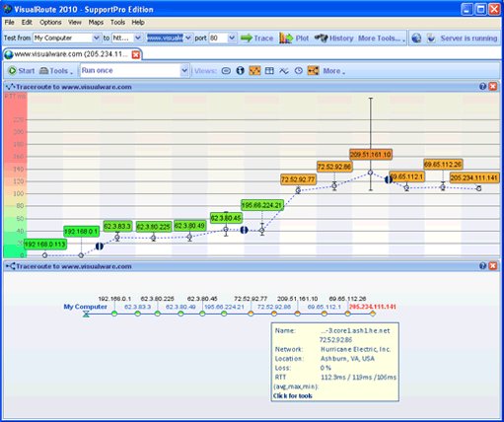The height and width of the screenshot is (422, 504).
Task: Open the port number dropdown
Action: click(x=232, y=38)
